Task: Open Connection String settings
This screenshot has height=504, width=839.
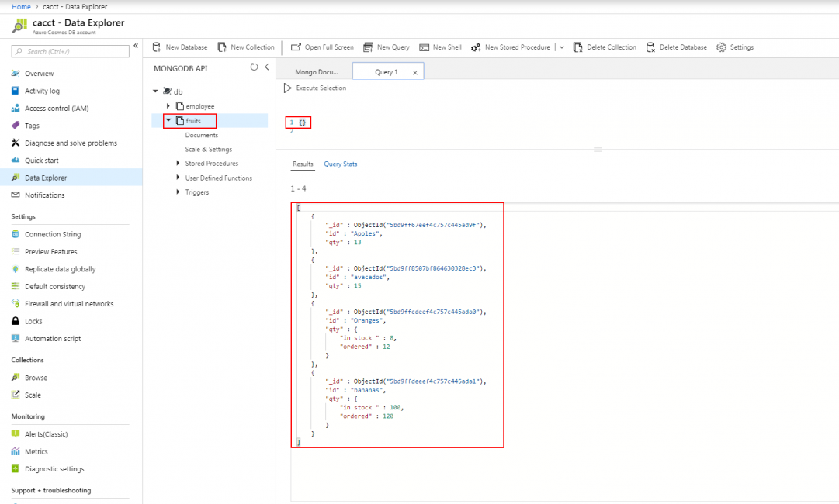Action: [x=53, y=234]
